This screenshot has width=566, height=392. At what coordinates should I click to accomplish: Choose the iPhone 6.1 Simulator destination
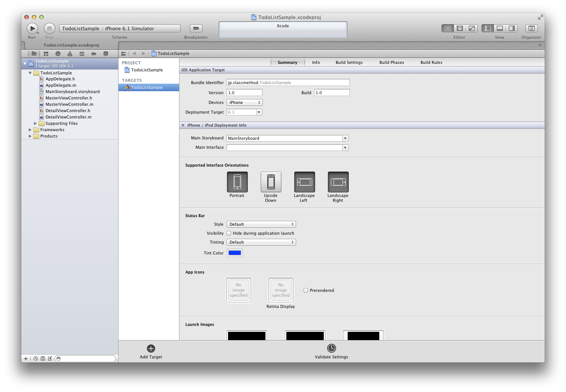pos(129,28)
